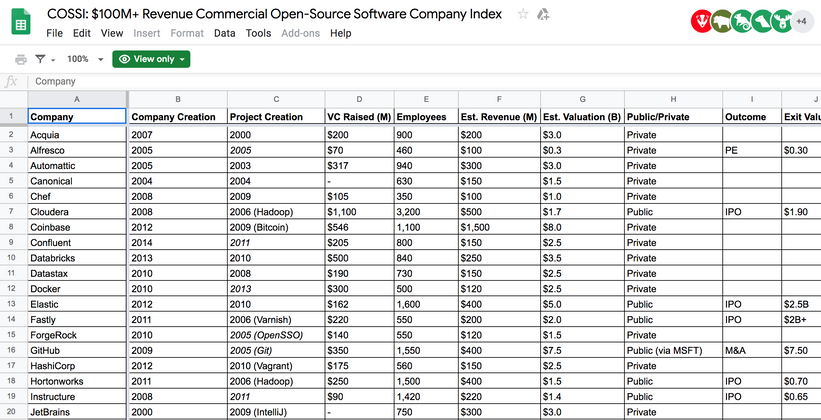Select the 2006 (Varnish) cell

(x=276, y=319)
